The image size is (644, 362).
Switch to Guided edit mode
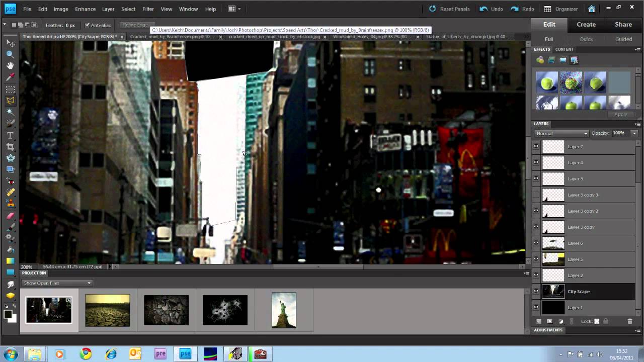[623, 39]
